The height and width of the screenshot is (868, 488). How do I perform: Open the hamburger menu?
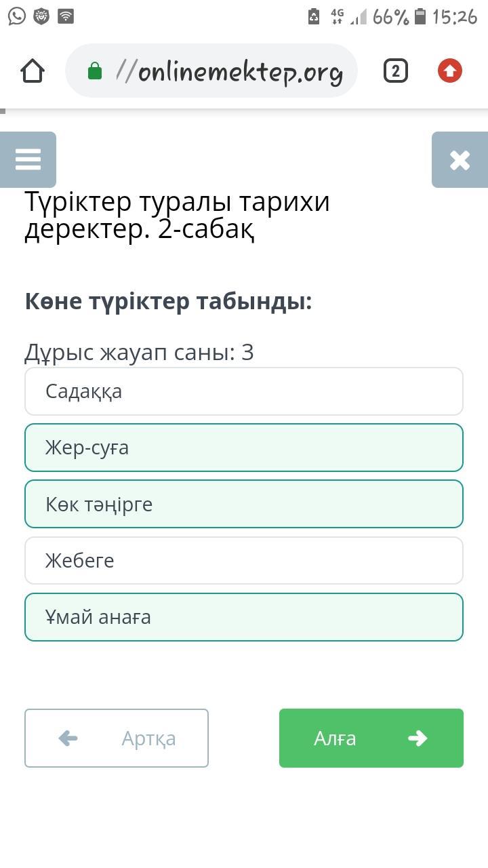[x=28, y=159]
